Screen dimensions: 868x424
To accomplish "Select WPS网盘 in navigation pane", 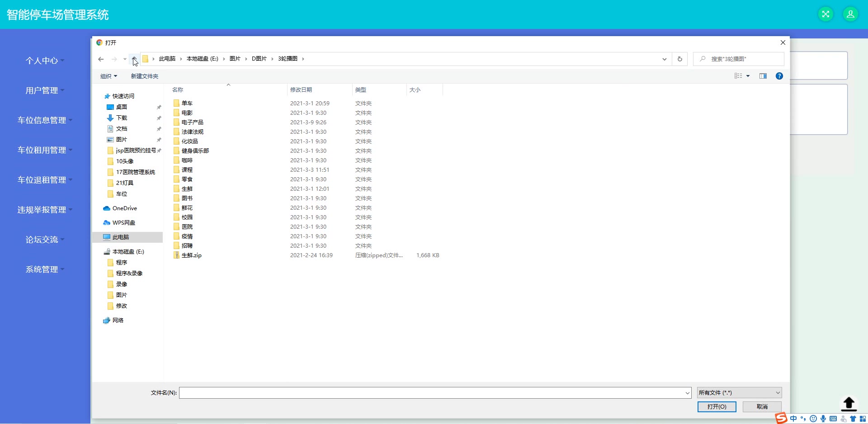I will coord(124,222).
